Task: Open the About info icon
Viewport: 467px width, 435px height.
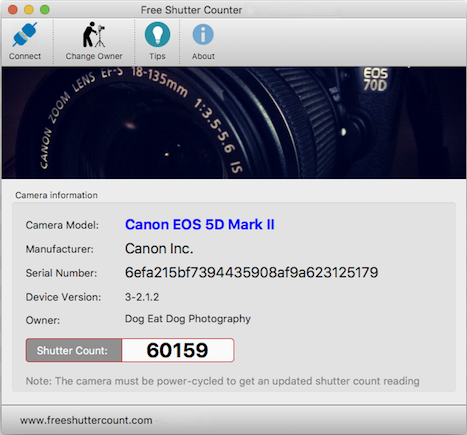Action: [x=203, y=34]
